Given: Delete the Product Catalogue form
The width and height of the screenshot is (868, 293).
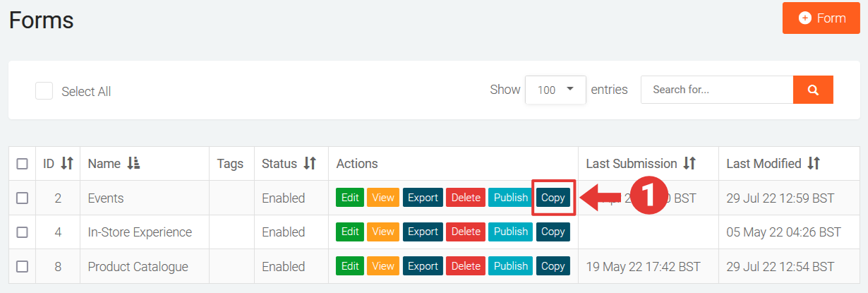Looking at the screenshot, I should click(x=465, y=266).
